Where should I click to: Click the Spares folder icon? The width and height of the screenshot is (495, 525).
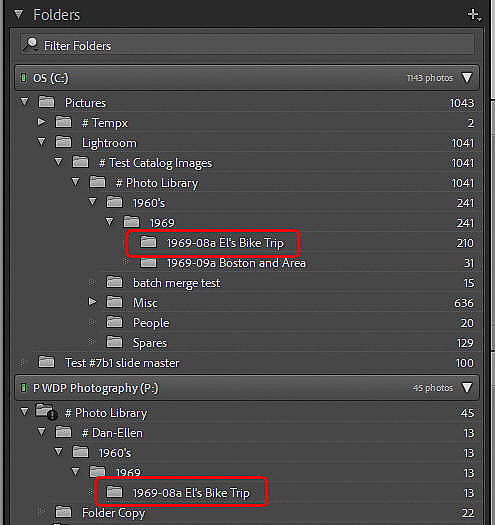(x=115, y=342)
